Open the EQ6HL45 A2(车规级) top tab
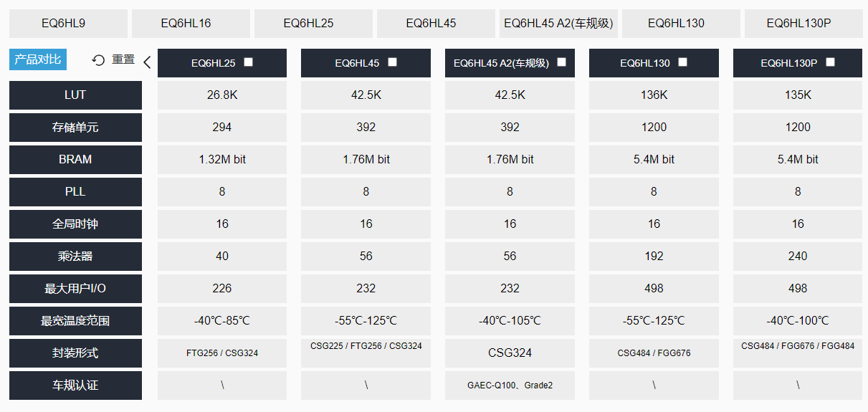Viewport: 868px width, 412px height. 558,23
